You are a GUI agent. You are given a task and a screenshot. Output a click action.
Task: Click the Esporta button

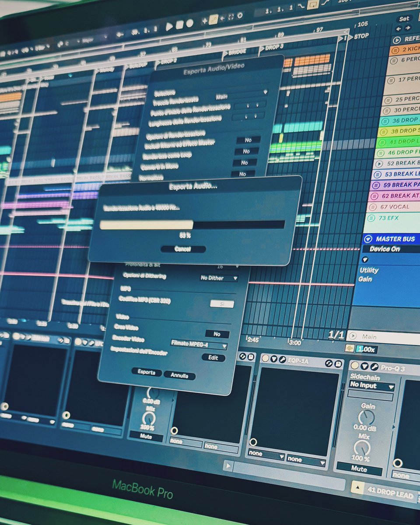[147, 372]
